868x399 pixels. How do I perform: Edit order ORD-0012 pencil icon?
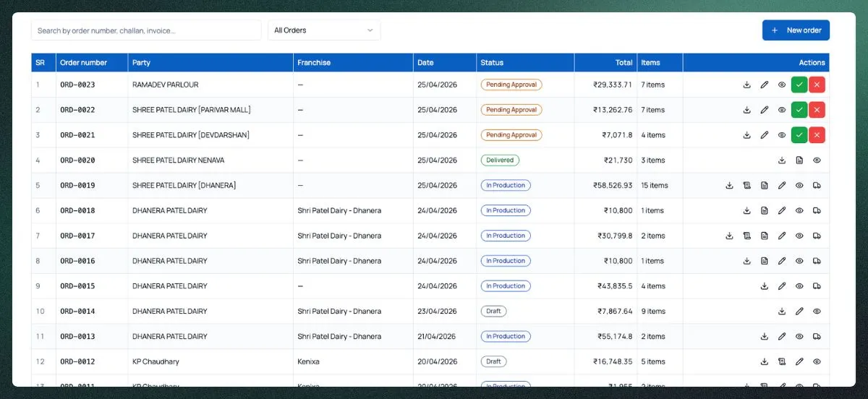coord(799,361)
